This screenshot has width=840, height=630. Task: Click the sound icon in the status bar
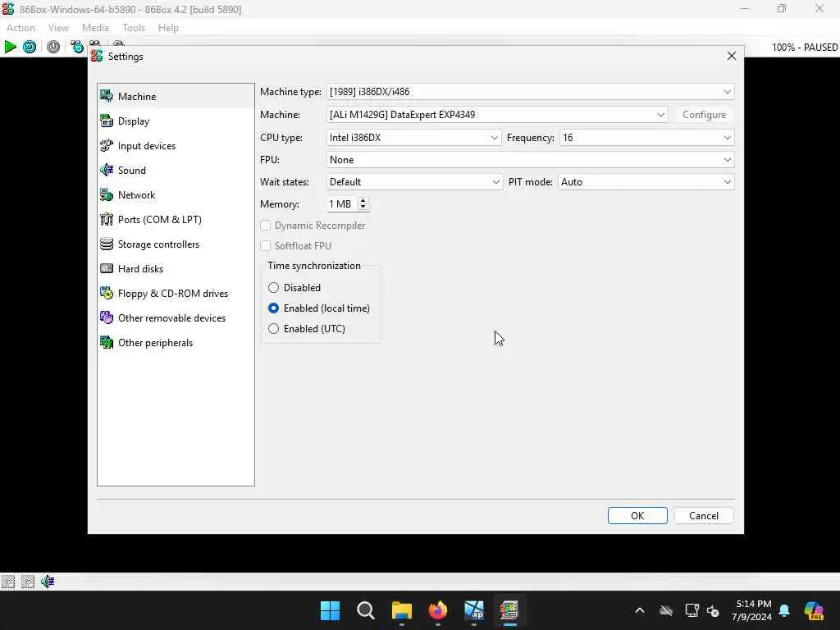48,582
